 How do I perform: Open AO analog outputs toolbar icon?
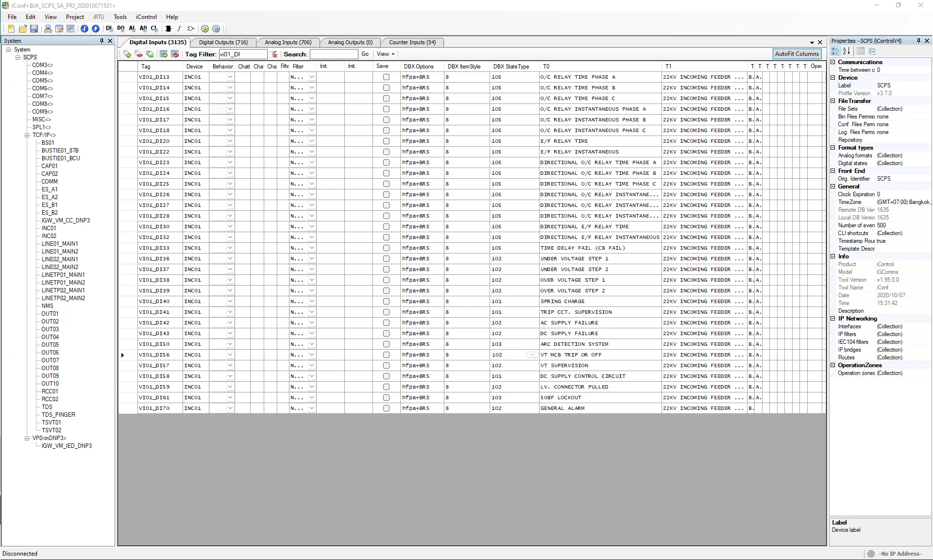(143, 29)
